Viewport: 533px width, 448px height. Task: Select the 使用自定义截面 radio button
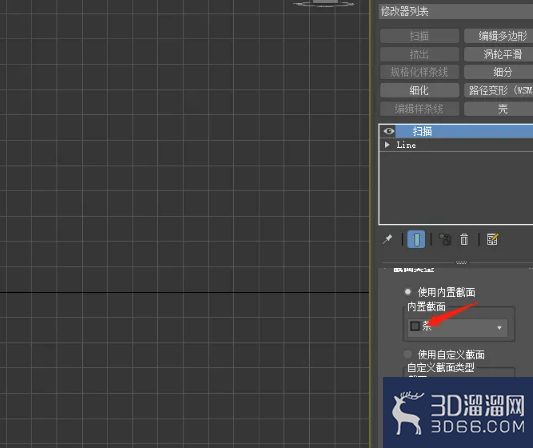(x=408, y=354)
